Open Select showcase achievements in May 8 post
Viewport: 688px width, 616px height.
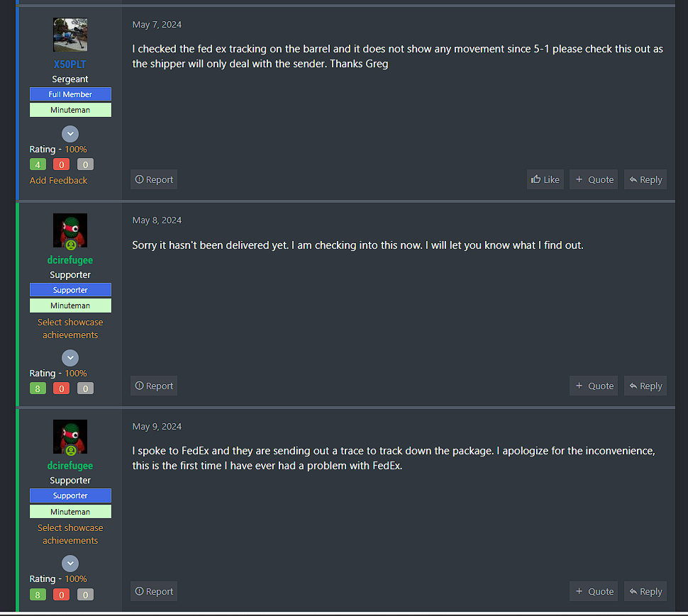coord(70,328)
